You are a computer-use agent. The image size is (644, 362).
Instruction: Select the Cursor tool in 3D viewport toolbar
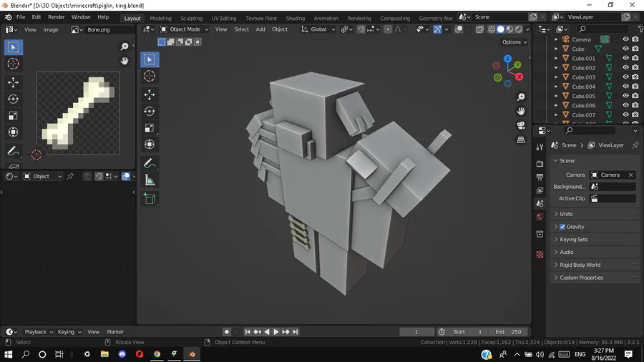pos(150,76)
